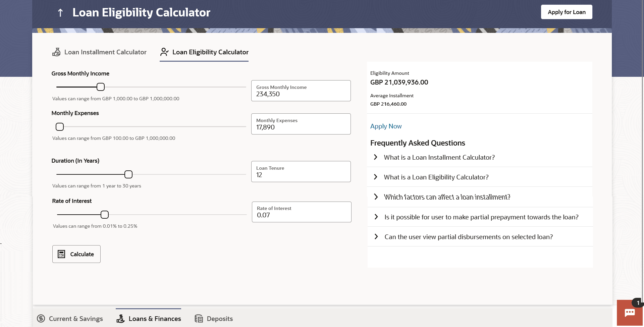This screenshot has height=327, width=644.
Task: Click the Loan Eligibility Calculator person icon
Action: coord(164,52)
